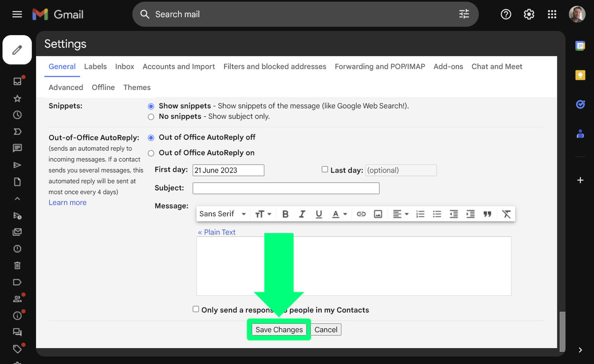Viewport: 594px width, 364px height.
Task: Switch to the Labels settings tab
Action: pyautogui.click(x=95, y=66)
